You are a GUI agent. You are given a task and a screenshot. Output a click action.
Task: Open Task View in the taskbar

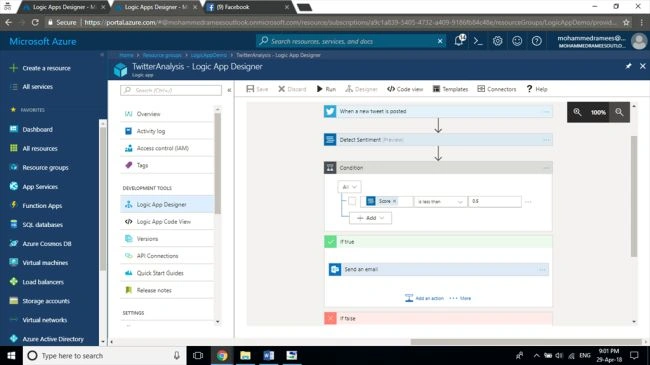pos(198,355)
